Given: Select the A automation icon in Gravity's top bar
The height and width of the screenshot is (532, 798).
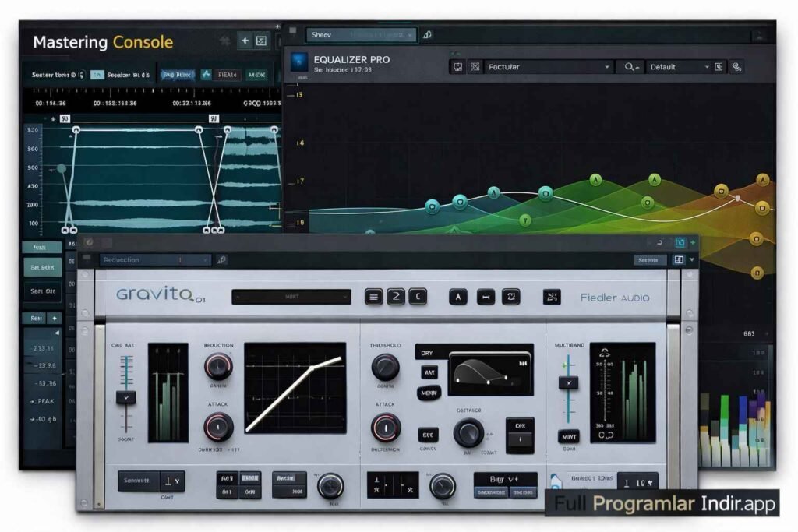Looking at the screenshot, I should pyautogui.click(x=457, y=296).
